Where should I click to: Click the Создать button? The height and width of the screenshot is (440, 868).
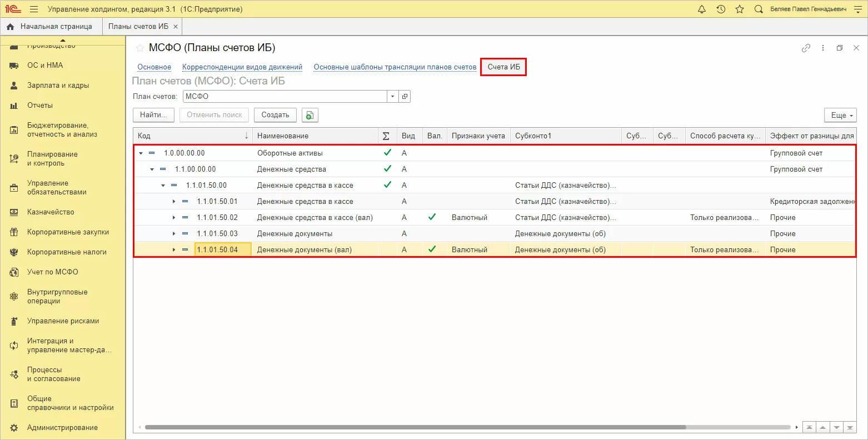(x=275, y=115)
